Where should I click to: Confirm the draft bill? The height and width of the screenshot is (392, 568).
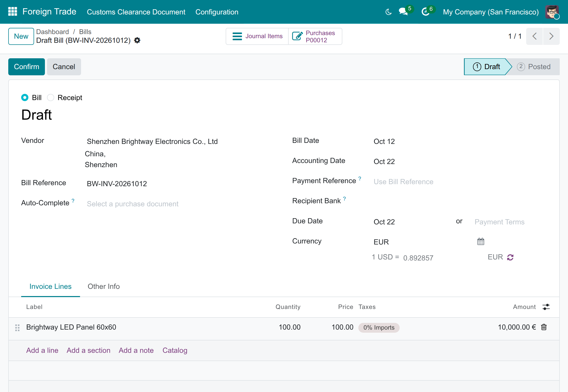[27, 67]
